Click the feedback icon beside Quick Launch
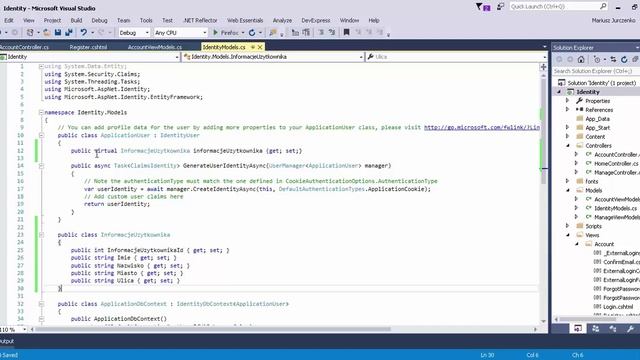Image resolution: width=640 pixels, height=360 pixels. click(x=500, y=7)
